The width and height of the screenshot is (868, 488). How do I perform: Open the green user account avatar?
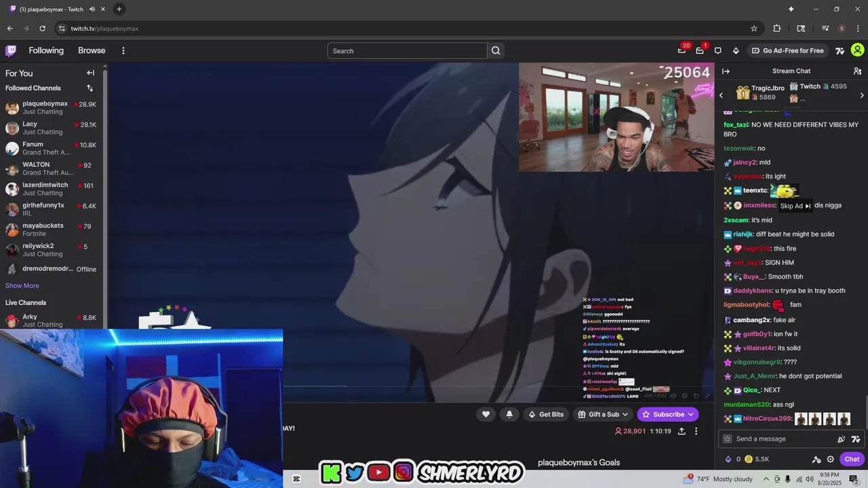tap(857, 50)
